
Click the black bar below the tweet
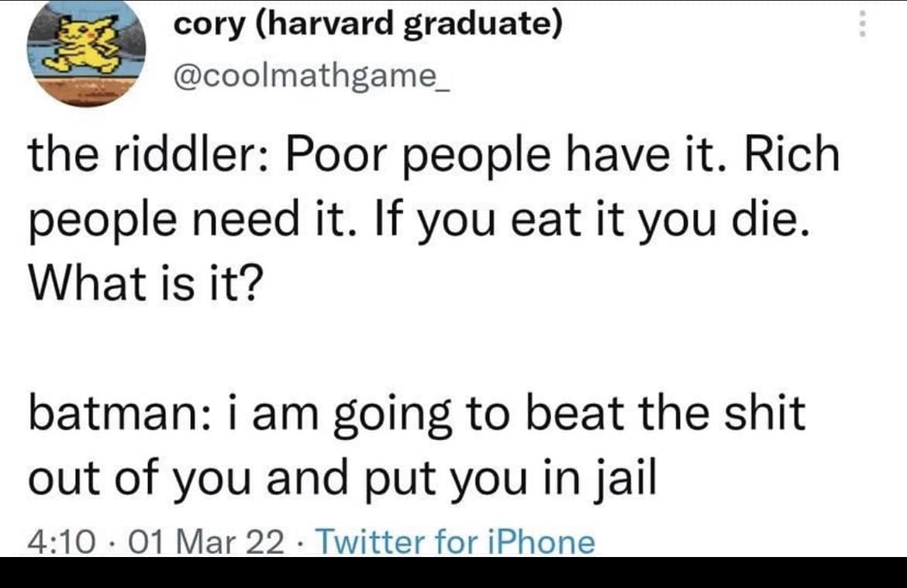(x=453, y=572)
